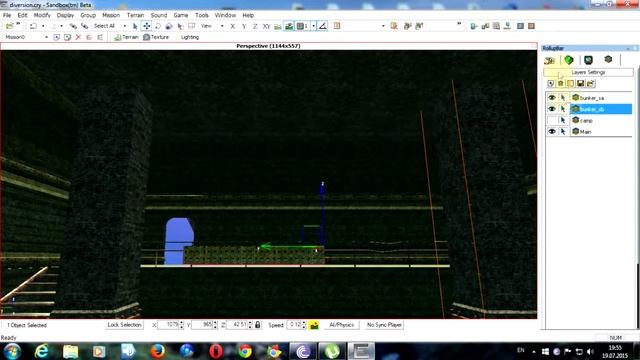
Task: Click Lock Selection button
Action: point(124,325)
